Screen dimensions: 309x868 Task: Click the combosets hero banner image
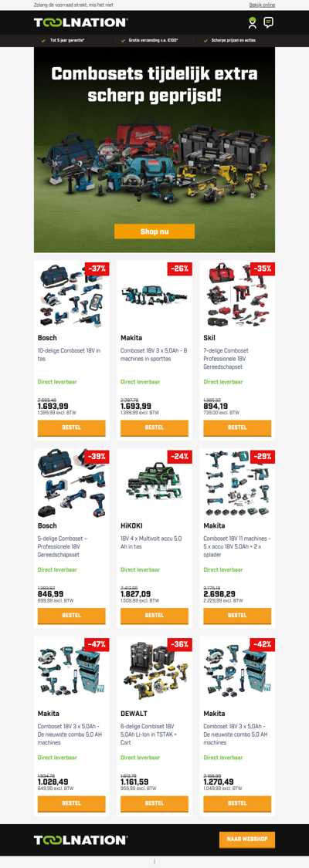[154, 150]
